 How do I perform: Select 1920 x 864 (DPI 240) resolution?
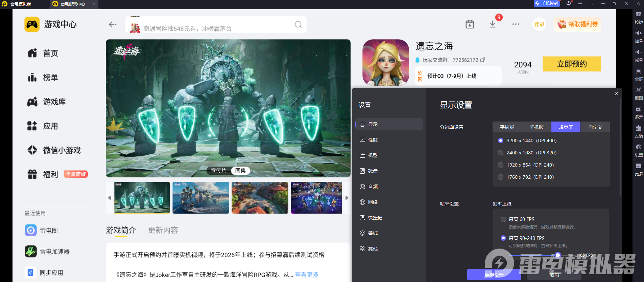[x=501, y=165]
